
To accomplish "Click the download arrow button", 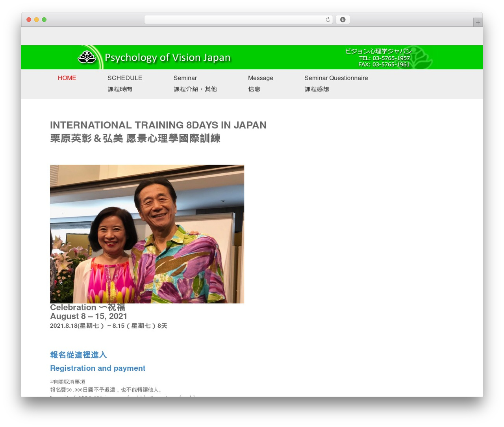I will tap(343, 20).
